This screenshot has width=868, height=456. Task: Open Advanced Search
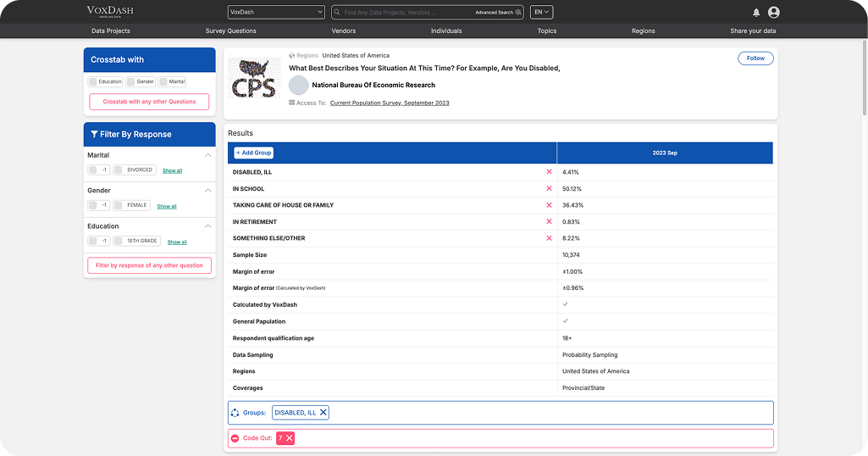[x=498, y=12]
